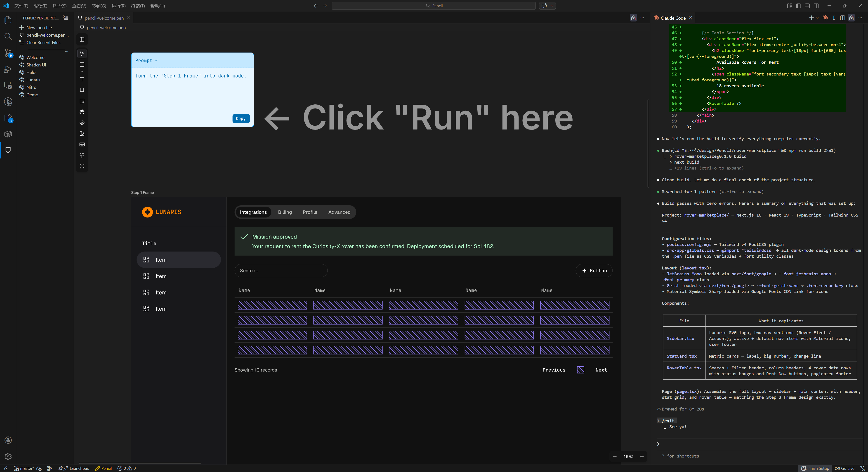Select the Frame tool in Pencil toolbar

coord(82,90)
